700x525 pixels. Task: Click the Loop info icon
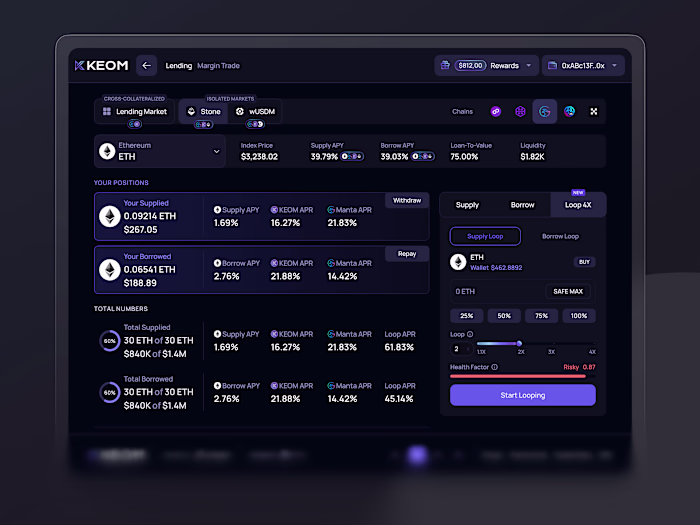(x=470, y=334)
